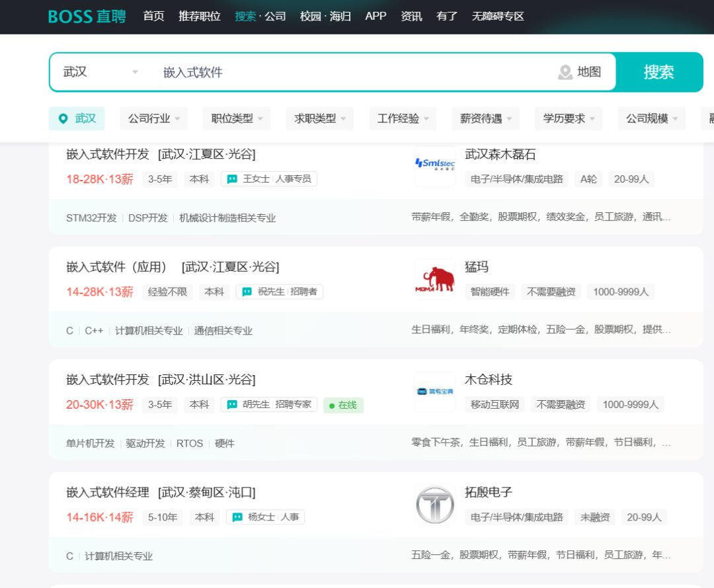Click the teal 搜索 search button
714x588 pixels.
tap(659, 72)
